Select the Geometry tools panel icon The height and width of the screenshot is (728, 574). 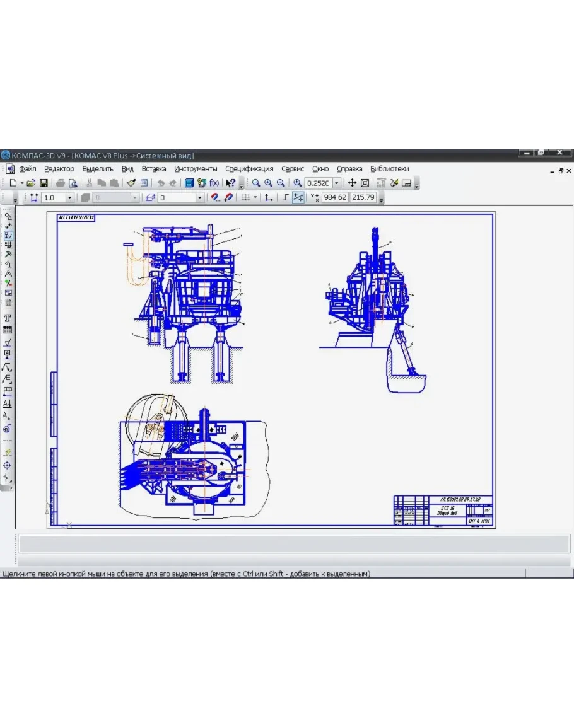coord(8,216)
